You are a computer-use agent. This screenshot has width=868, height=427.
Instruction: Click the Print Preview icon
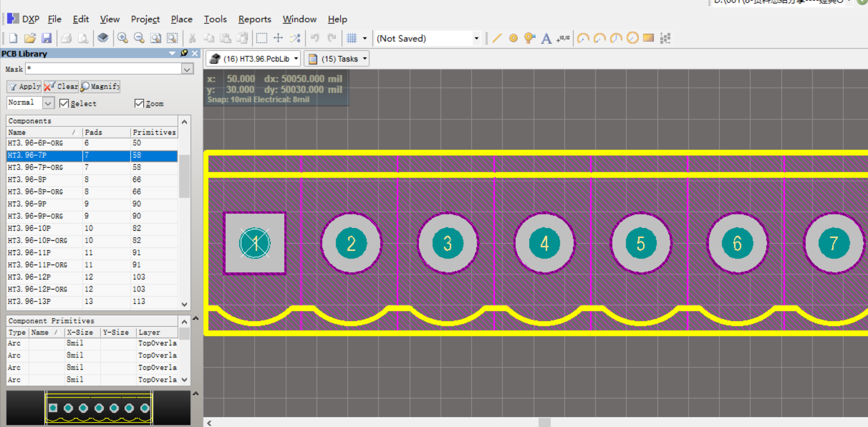pos(83,38)
